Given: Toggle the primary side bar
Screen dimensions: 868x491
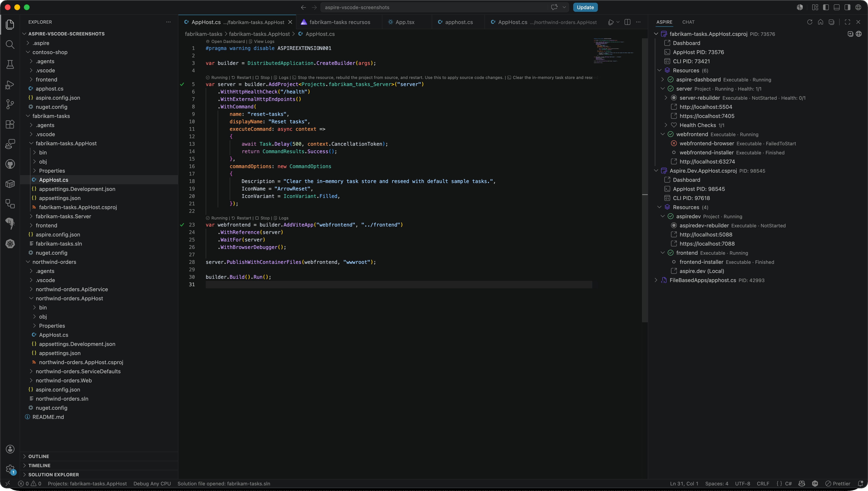Looking at the screenshot, I should click(x=826, y=7).
